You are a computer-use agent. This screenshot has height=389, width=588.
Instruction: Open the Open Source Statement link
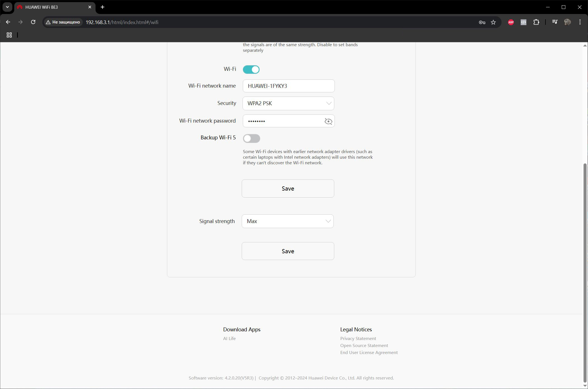click(364, 345)
